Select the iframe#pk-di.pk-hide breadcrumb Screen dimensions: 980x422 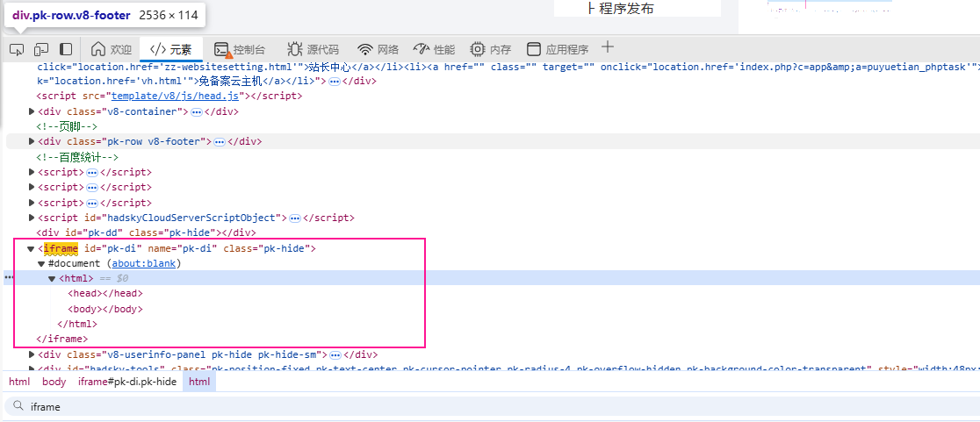pyautogui.click(x=126, y=382)
